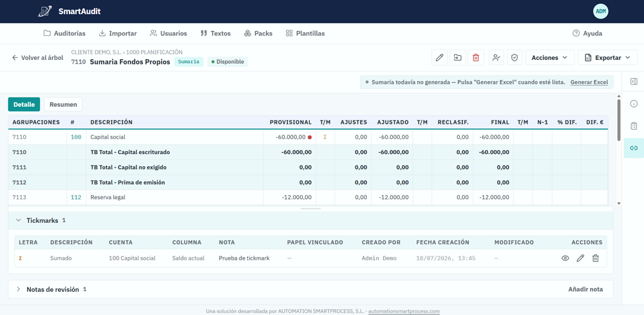Switch to the Detalle tab
The width and height of the screenshot is (644, 315).
tap(24, 104)
